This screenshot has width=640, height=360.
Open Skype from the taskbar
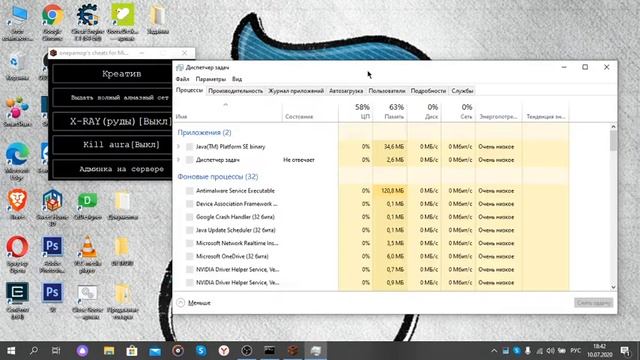pos(201,351)
